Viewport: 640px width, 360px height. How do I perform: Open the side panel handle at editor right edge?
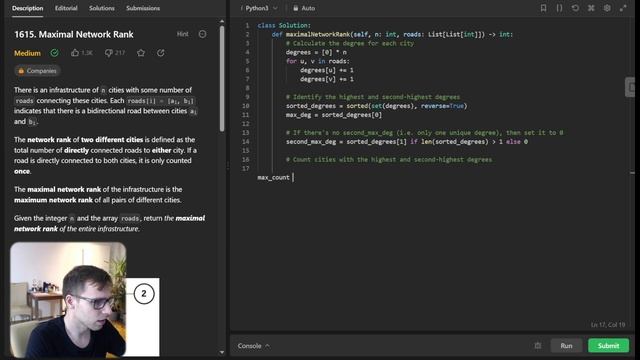[x=631, y=87]
